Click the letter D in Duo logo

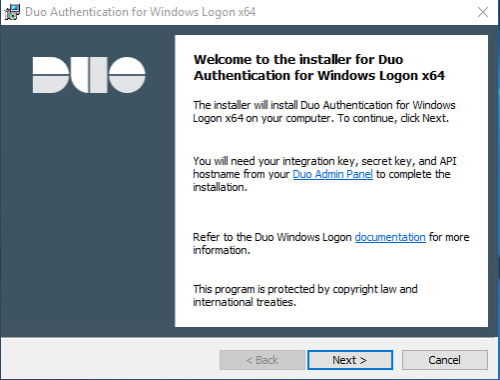51,75
